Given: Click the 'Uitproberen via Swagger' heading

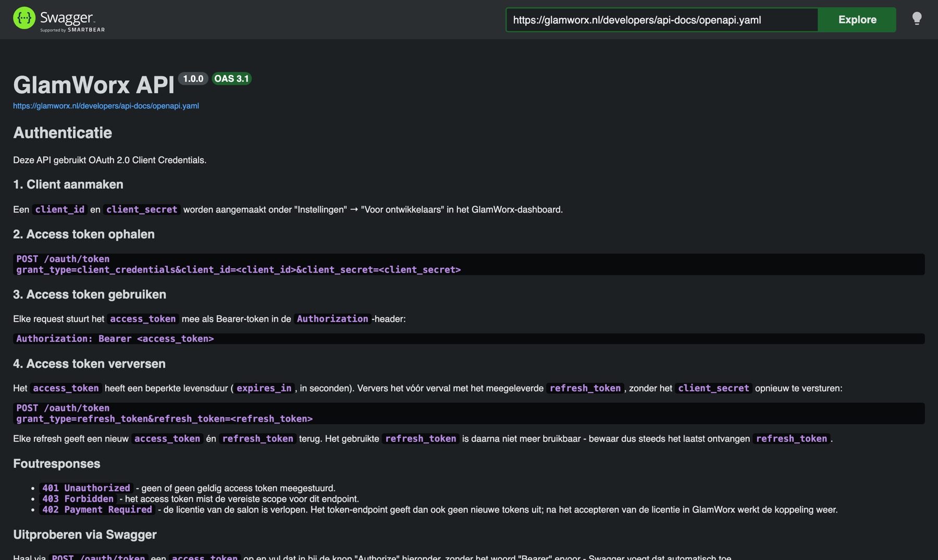Looking at the screenshot, I should click(85, 534).
